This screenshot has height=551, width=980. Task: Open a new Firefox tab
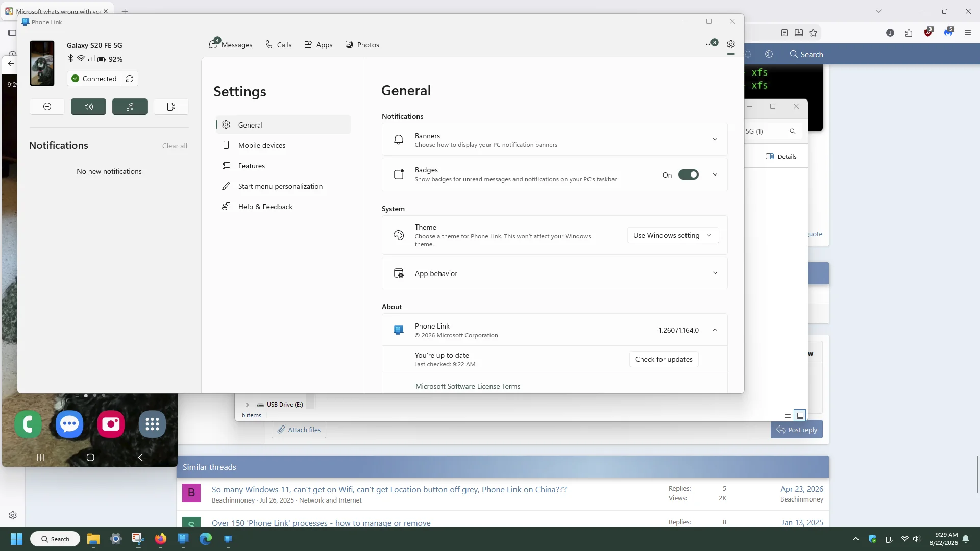click(125, 11)
